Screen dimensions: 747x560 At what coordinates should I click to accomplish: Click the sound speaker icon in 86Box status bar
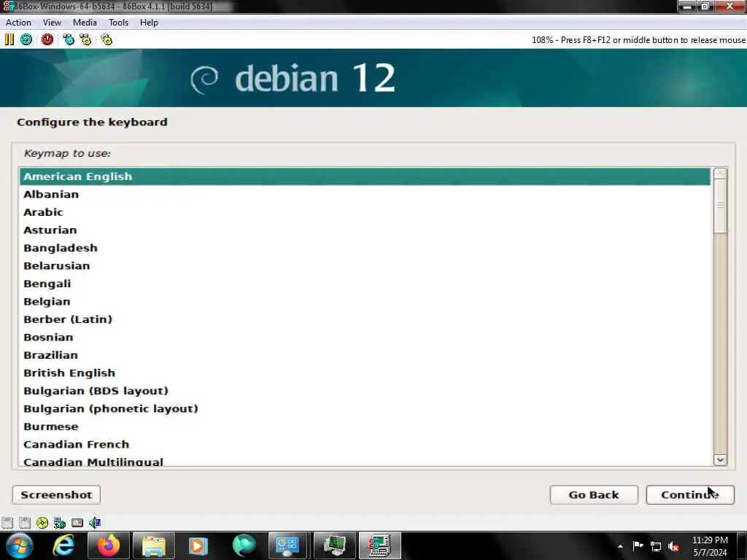click(95, 523)
